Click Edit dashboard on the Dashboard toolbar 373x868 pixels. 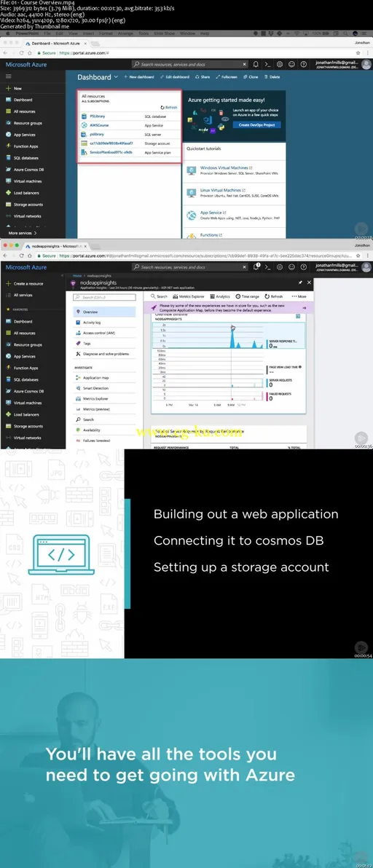point(175,77)
